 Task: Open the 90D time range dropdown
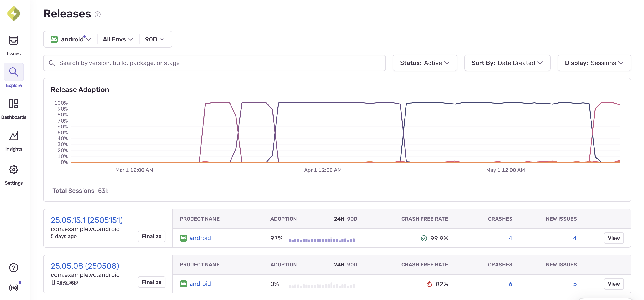(155, 39)
